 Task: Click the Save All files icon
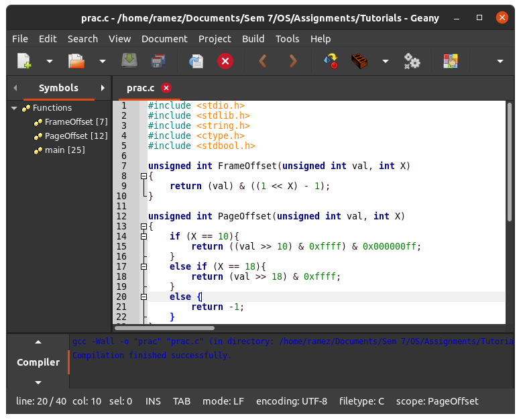point(159,62)
